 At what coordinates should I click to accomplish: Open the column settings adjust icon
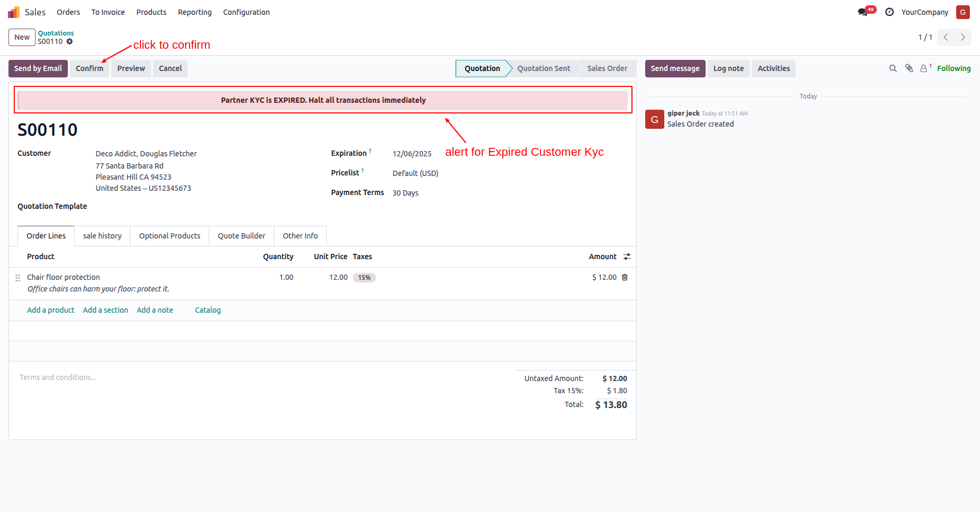tap(627, 257)
